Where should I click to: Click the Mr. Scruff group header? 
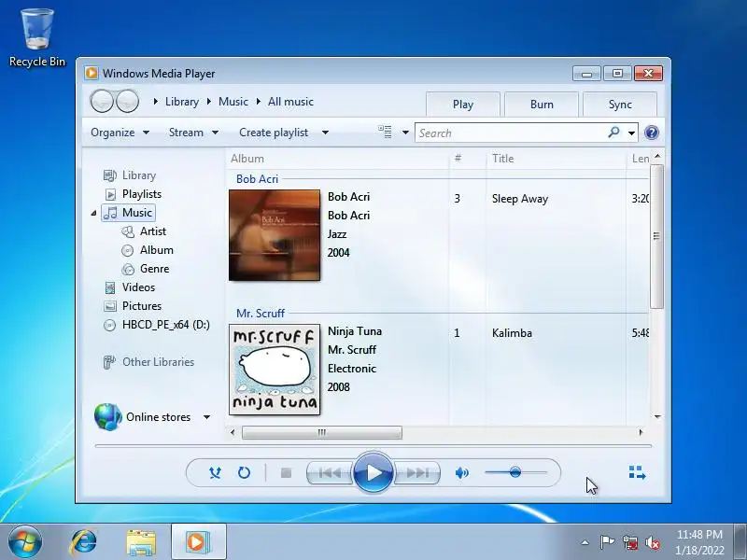click(x=261, y=314)
